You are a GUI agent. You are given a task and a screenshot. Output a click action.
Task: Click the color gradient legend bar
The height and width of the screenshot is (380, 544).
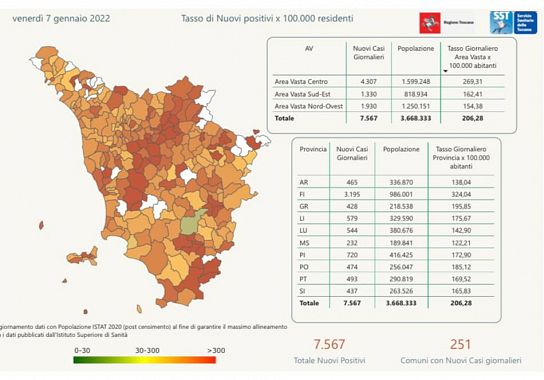(x=145, y=360)
